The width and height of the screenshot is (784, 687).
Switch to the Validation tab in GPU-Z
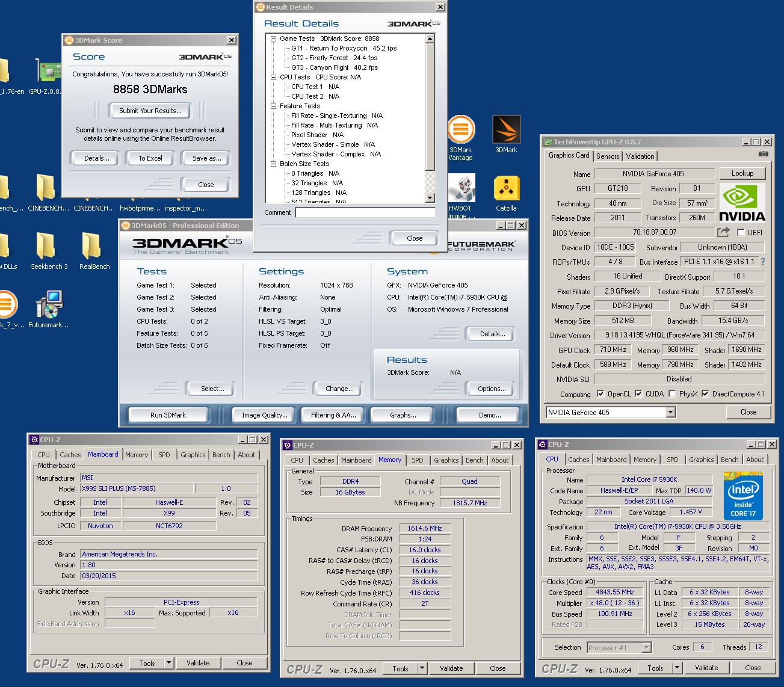tap(640, 156)
